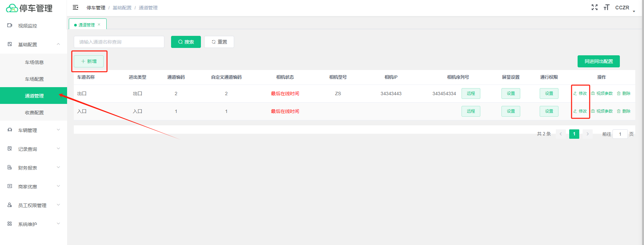
Task: Click the 同进同出配置 button
Action: click(598, 61)
